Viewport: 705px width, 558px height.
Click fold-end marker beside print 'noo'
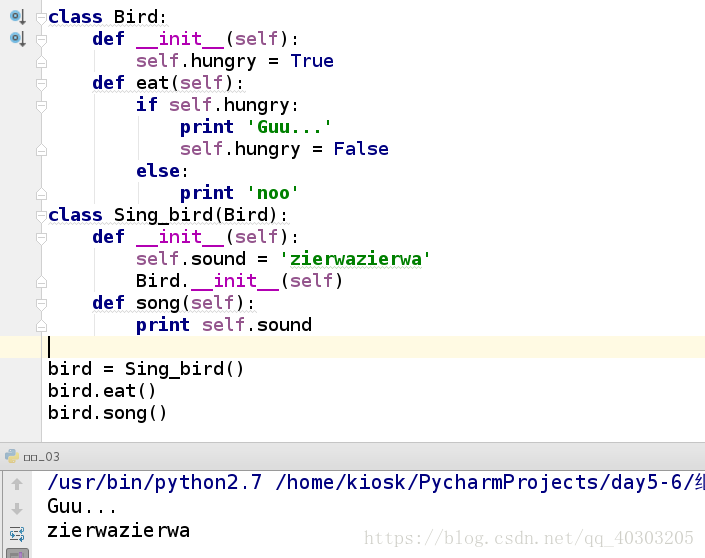(41, 194)
